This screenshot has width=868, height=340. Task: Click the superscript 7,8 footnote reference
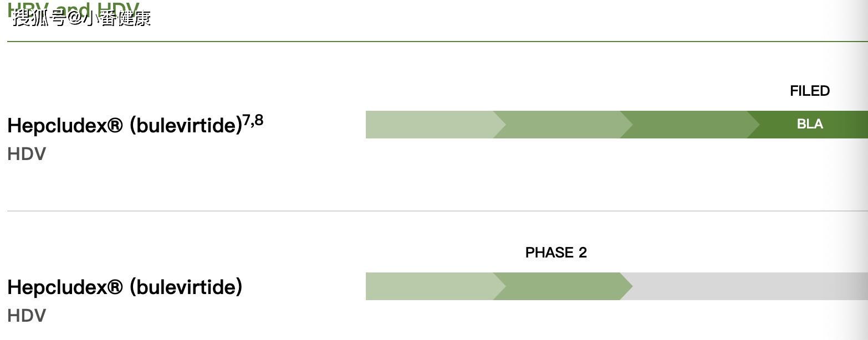(253, 121)
